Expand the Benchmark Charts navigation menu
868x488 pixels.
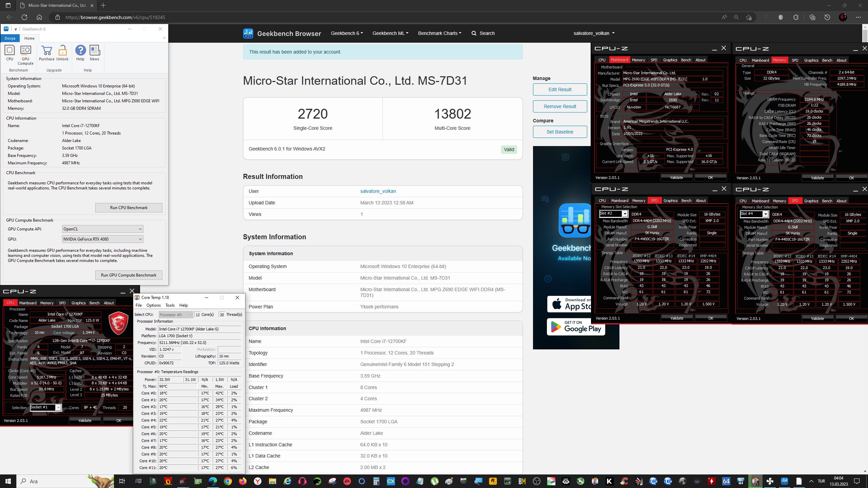coord(439,33)
